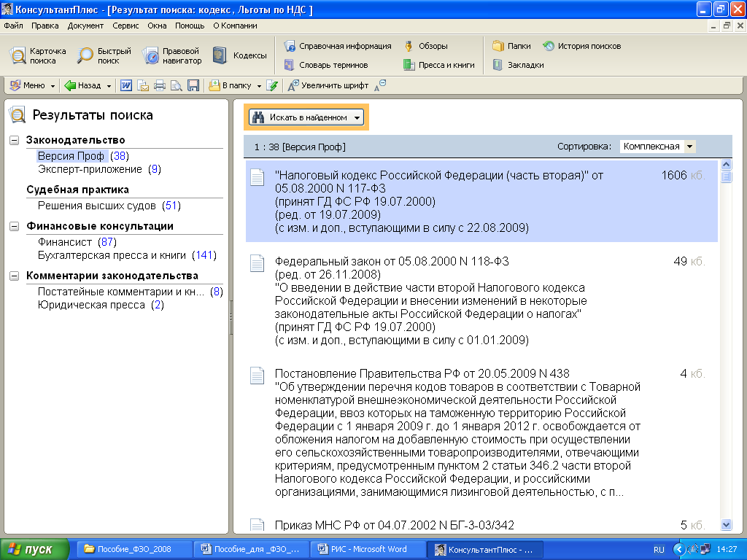
Task: Open Пресса и книги
Action: click(x=438, y=65)
